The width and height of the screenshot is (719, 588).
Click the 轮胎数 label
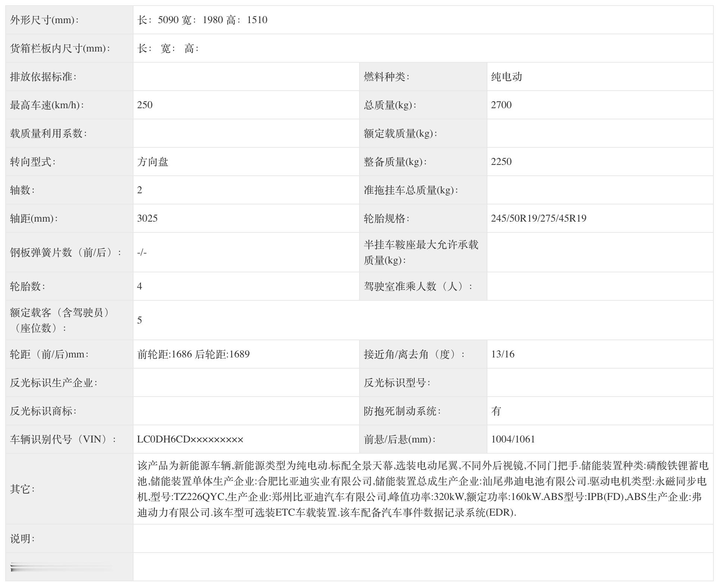tap(27, 286)
